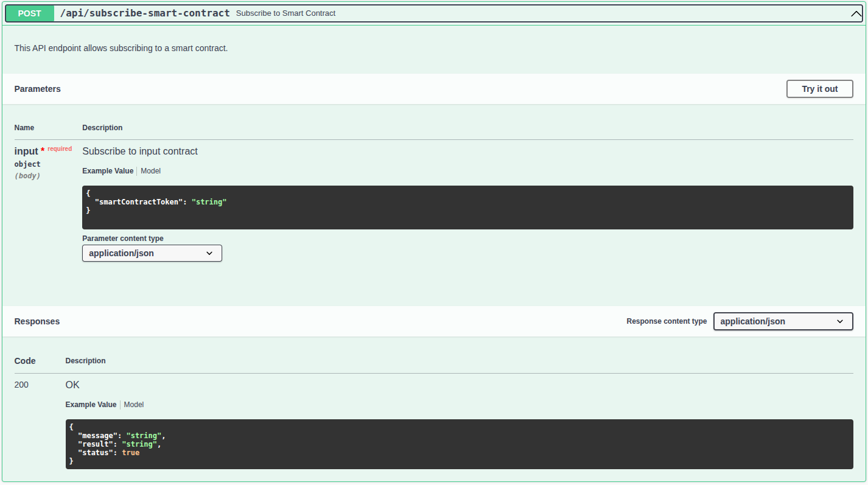Click the endpoint description sentence
Viewport: 868px width, 485px height.
pos(121,48)
